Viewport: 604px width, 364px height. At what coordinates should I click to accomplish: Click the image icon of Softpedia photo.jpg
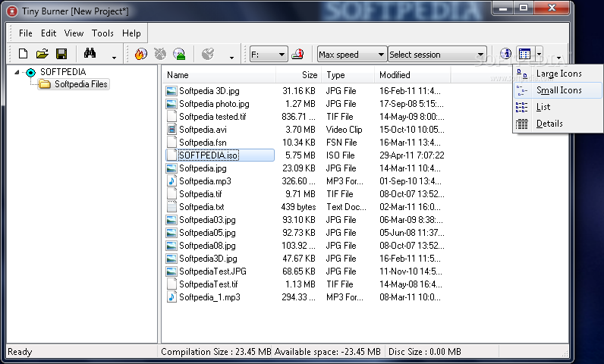tap(171, 104)
